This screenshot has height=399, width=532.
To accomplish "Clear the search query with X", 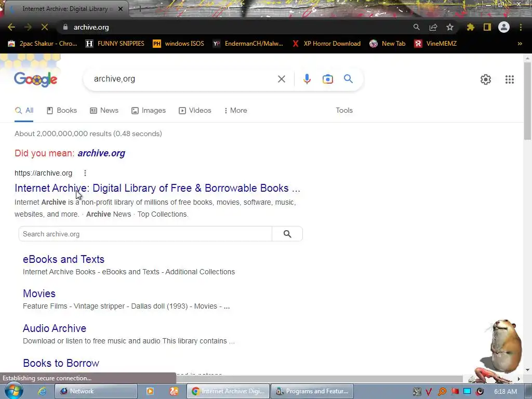I will (281, 79).
